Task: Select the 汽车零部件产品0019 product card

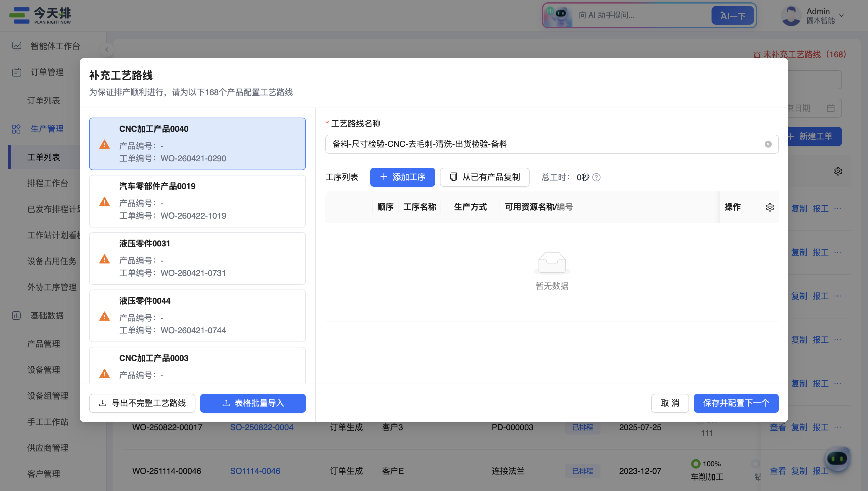Action: (197, 201)
